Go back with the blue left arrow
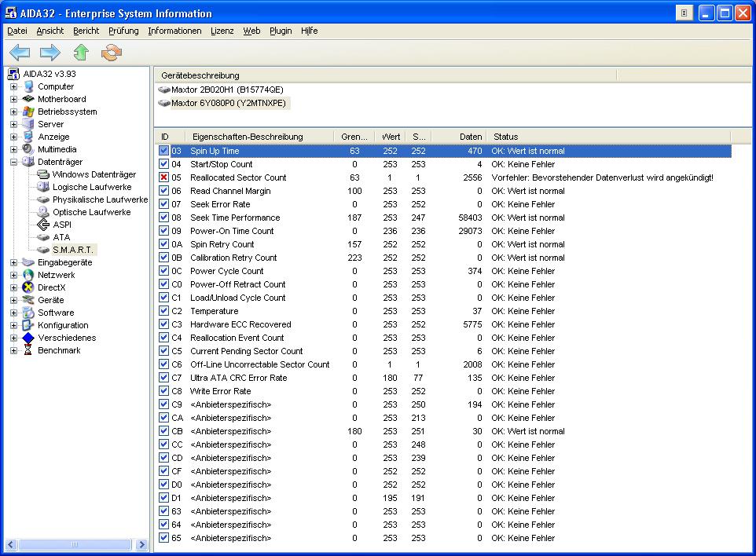 point(20,52)
